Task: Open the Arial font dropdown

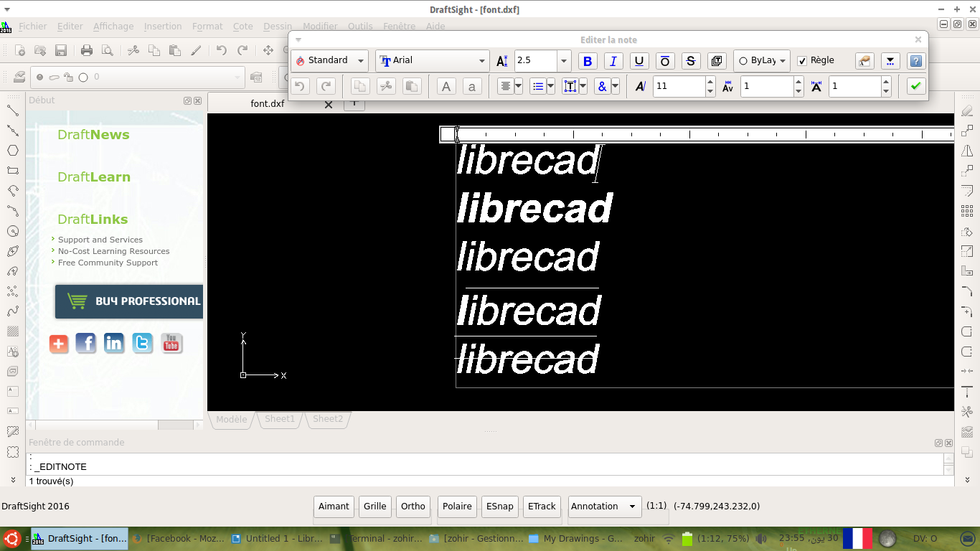Action: [x=432, y=61]
